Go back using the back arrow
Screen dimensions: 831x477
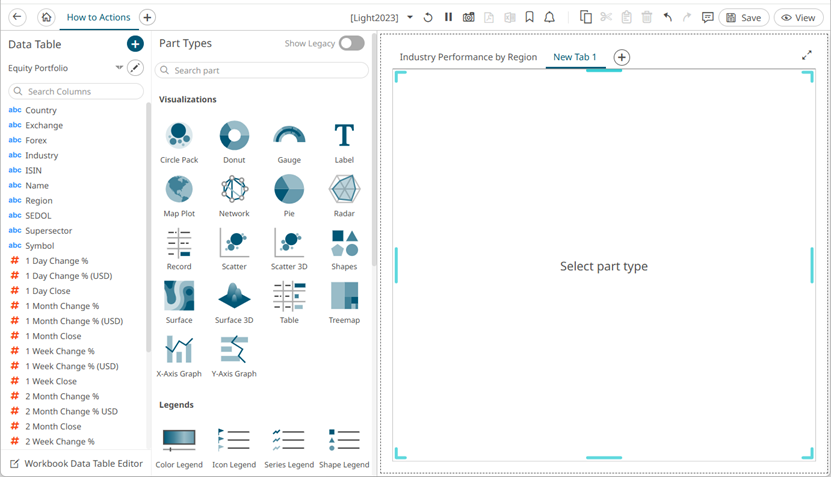click(x=17, y=17)
